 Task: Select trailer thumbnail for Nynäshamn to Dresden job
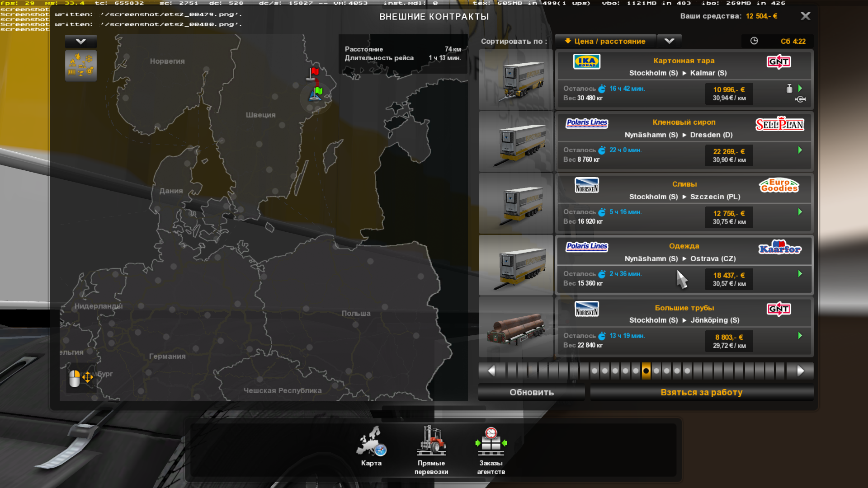tap(516, 141)
